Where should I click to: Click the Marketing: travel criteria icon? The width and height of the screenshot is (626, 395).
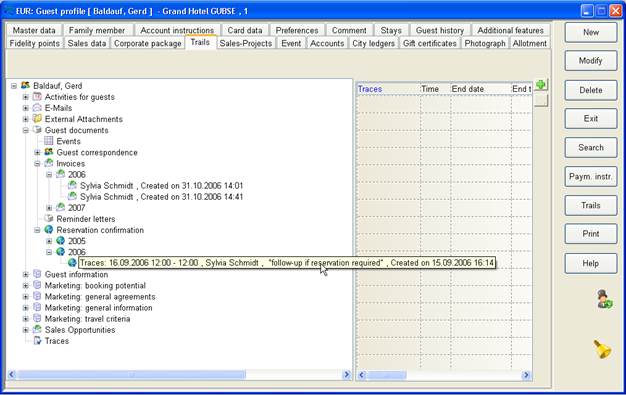coord(37,318)
